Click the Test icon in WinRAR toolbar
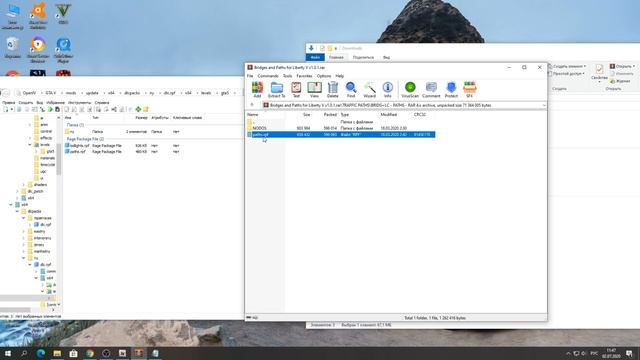 pyautogui.click(x=296, y=89)
